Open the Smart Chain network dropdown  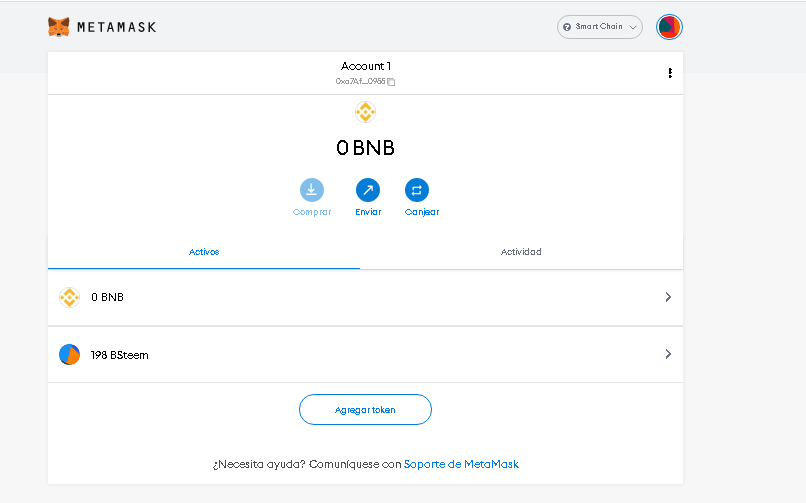tap(599, 27)
